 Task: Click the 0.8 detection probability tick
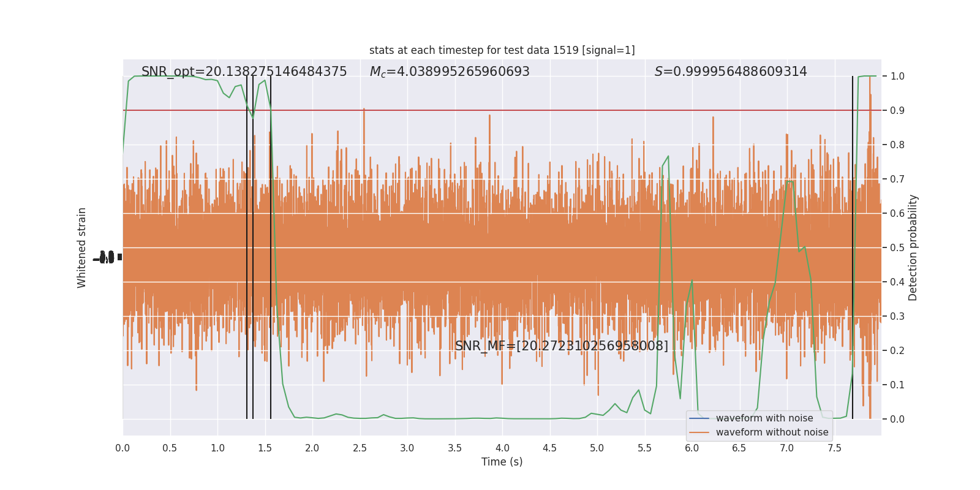click(x=897, y=145)
